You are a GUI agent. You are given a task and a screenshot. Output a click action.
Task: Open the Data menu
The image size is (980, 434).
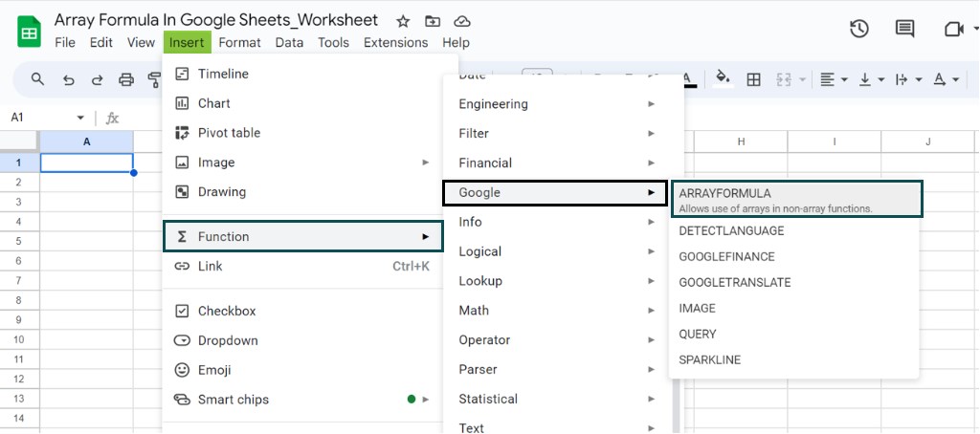tap(289, 42)
